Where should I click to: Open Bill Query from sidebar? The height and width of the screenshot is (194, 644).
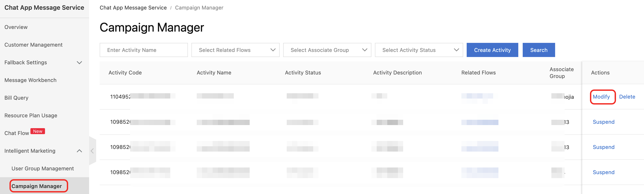(x=17, y=98)
